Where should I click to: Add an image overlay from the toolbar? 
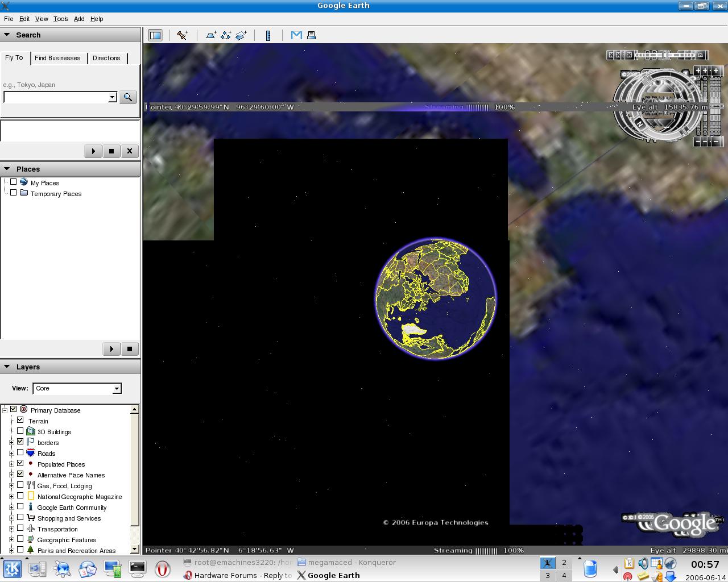(x=241, y=35)
